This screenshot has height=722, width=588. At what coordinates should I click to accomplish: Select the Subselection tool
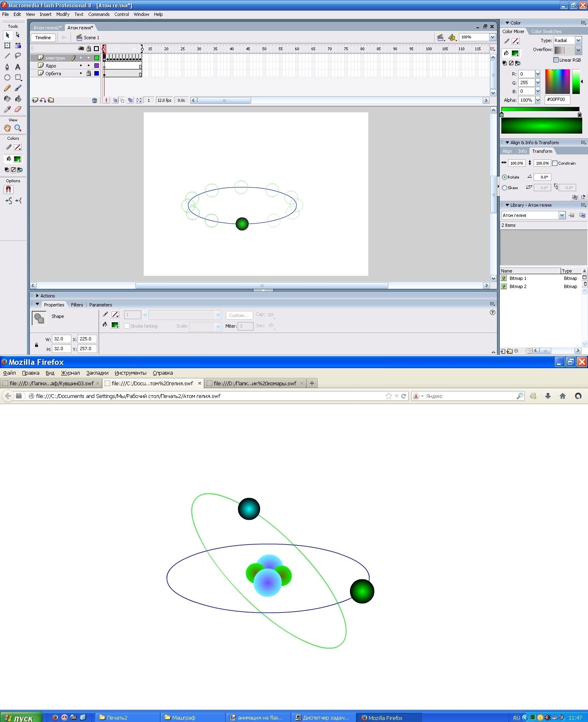[18, 35]
